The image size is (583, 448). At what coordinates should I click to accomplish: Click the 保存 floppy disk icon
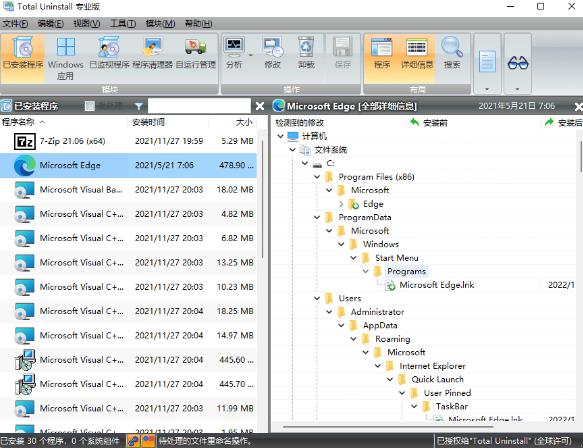(x=342, y=53)
